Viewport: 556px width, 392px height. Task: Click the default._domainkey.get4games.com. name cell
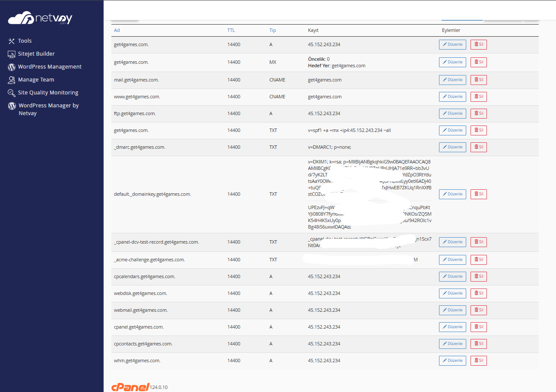pyautogui.click(x=152, y=194)
